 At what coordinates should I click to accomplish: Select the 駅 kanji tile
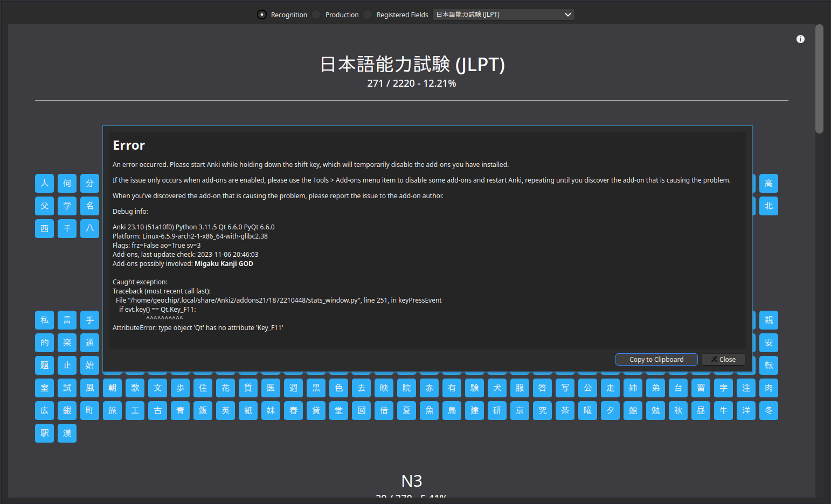click(x=44, y=433)
